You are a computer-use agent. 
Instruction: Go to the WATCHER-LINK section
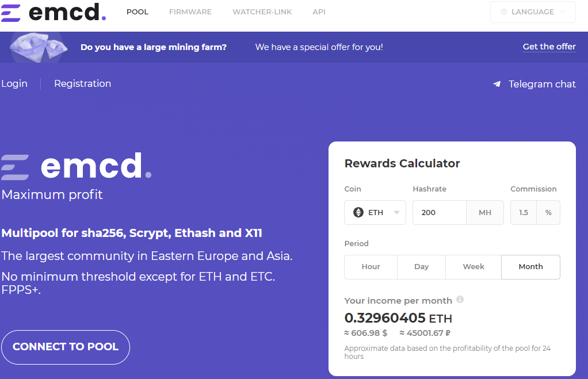262,12
